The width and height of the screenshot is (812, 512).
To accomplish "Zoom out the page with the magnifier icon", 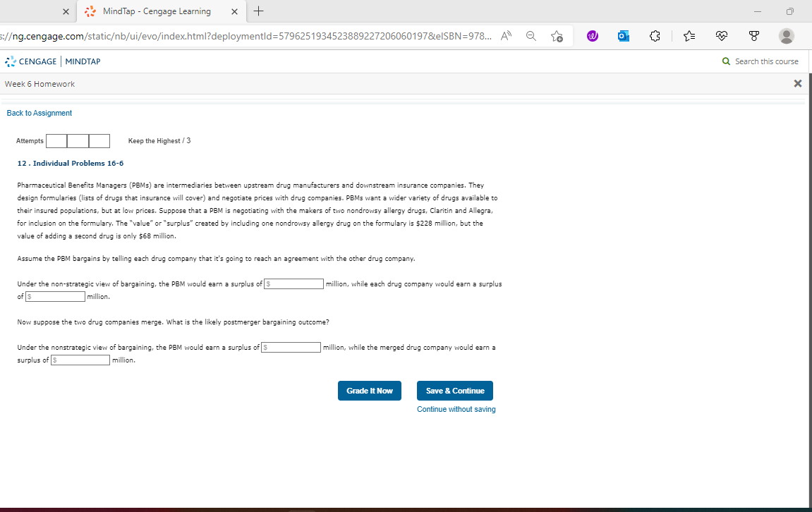I will pos(531,36).
